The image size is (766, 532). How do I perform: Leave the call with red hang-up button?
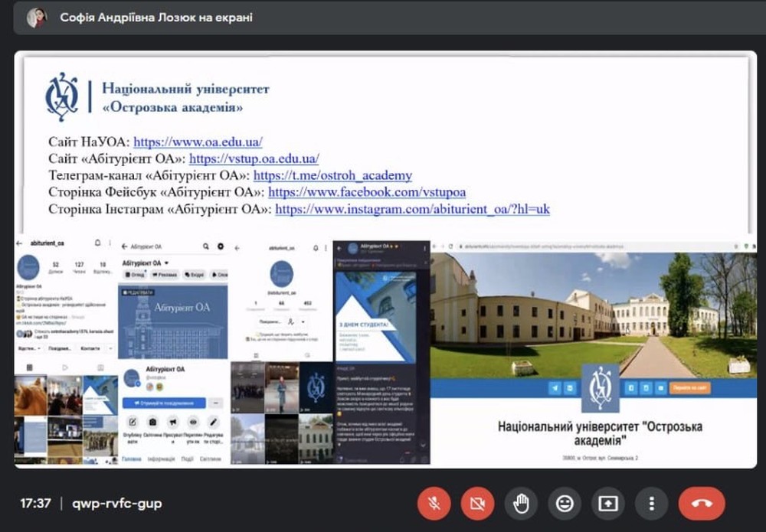[x=702, y=503]
